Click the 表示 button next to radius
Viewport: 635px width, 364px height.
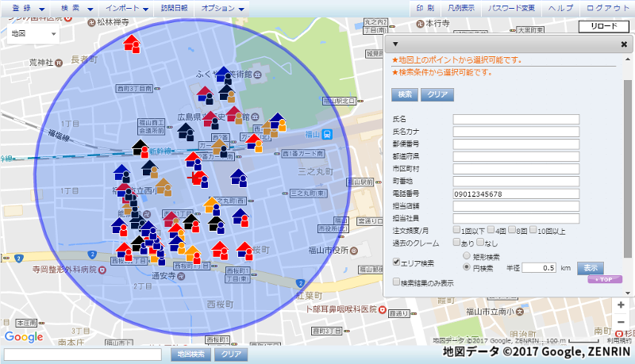[x=591, y=268]
